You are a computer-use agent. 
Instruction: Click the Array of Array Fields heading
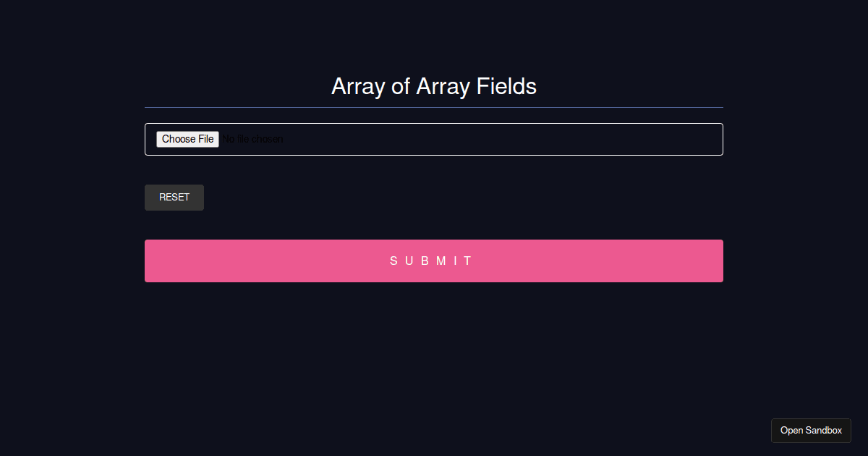click(433, 86)
